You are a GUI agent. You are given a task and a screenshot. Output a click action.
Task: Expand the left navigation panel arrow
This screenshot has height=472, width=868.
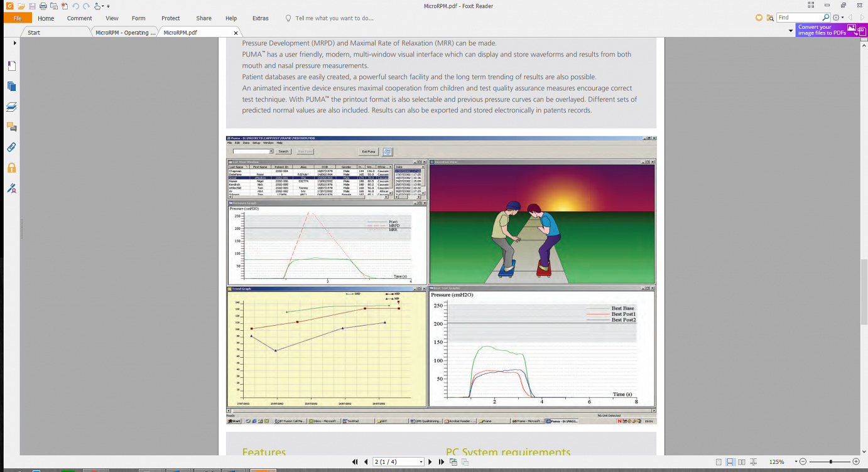pos(15,43)
